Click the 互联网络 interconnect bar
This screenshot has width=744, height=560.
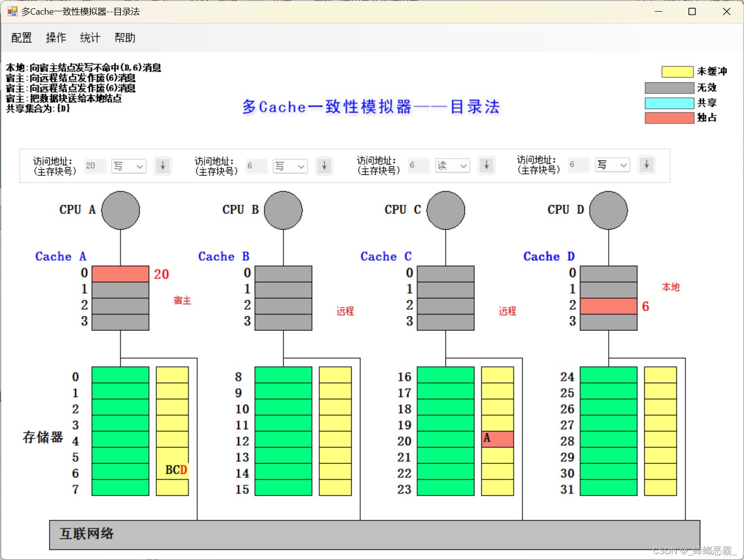(375, 535)
